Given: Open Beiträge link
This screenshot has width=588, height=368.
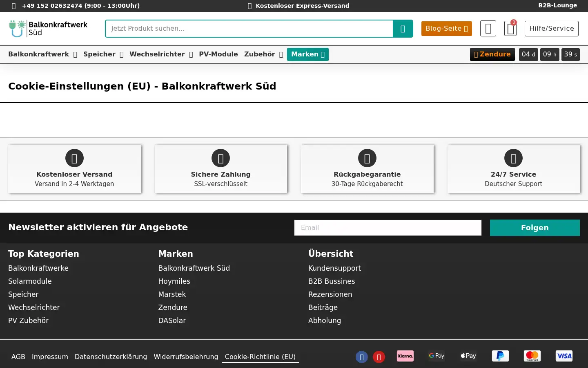Looking at the screenshot, I should tap(323, 307).
